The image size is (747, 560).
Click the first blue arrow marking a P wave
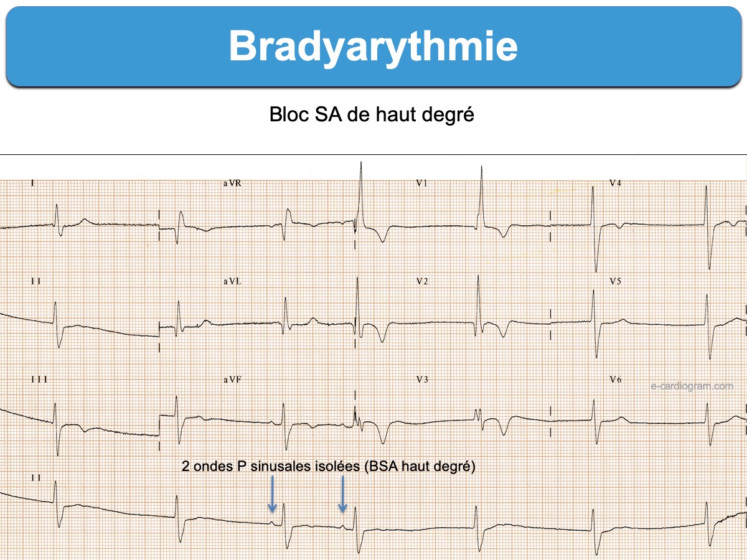(x=272, y=498)
